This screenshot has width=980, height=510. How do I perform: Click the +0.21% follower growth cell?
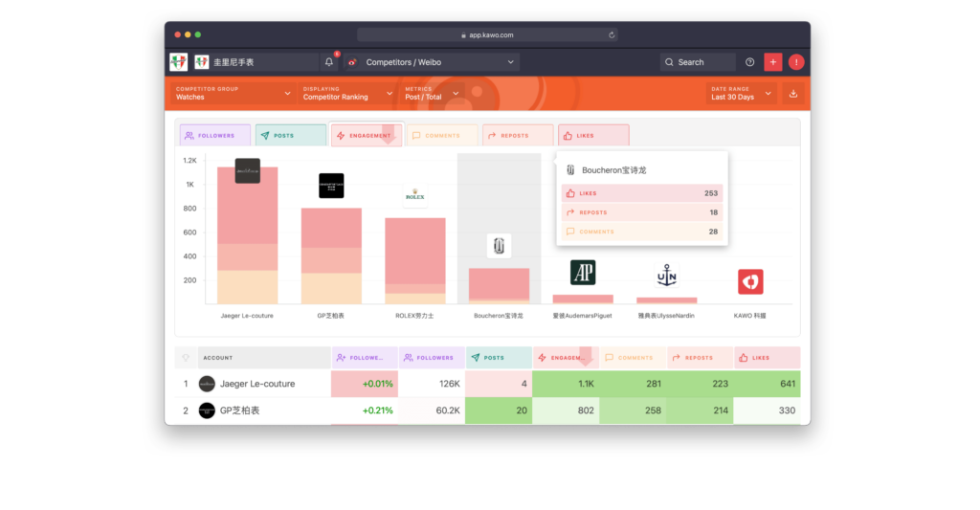click(x=365, y=410)
